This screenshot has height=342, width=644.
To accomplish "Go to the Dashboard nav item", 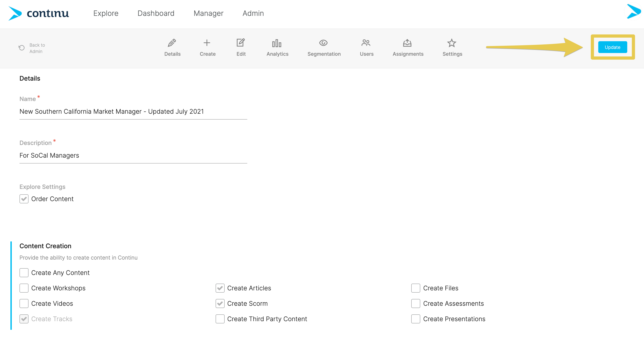I will pyautogui.click(x=156, y=13).
